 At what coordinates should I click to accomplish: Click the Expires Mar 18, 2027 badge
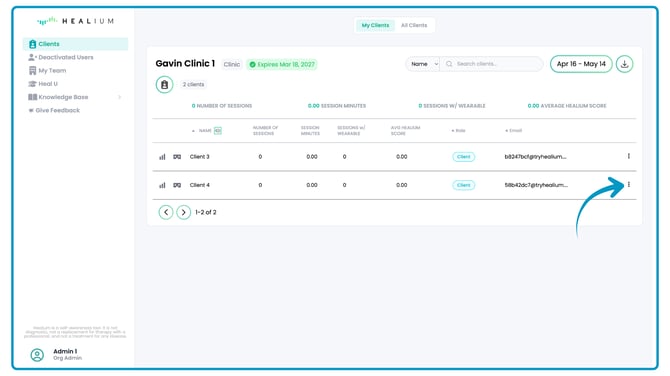tap(282, 65)
